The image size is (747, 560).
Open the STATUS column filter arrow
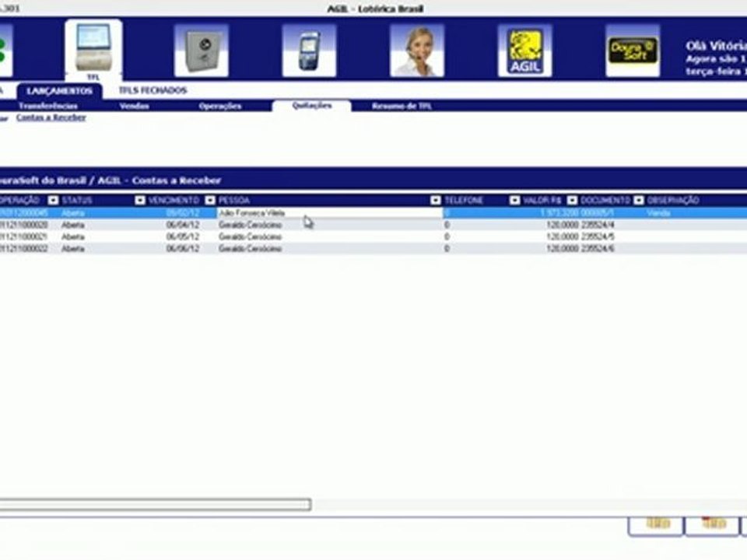[x=139, y=200]
